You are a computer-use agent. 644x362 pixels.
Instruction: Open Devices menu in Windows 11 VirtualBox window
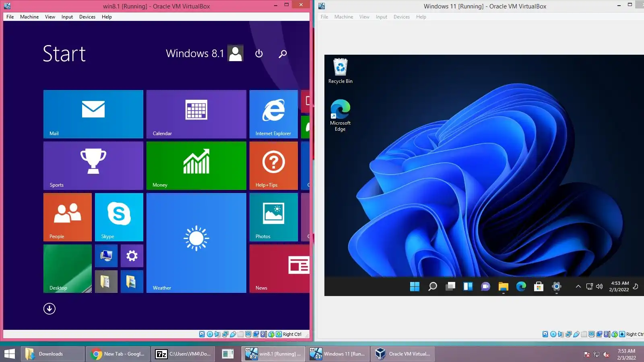click(402, 17)
